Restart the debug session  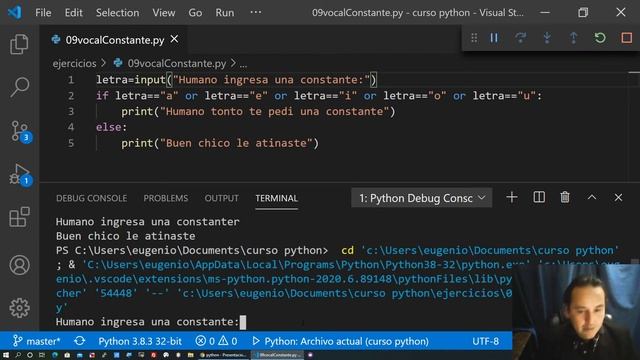click(600, 38)
